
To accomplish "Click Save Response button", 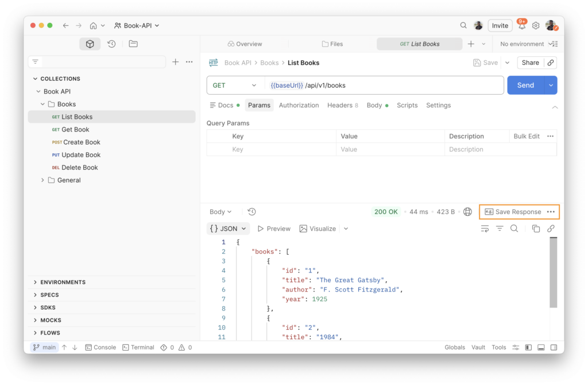I will coord(513,212).
